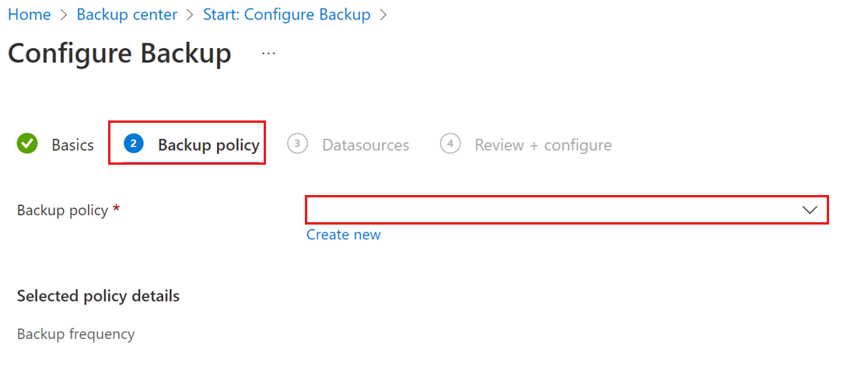Image resolution: width=868 pixels, height=373 pixels.
Task: Click the green checkmark beside Basics
Action: [x=27, y=145]
